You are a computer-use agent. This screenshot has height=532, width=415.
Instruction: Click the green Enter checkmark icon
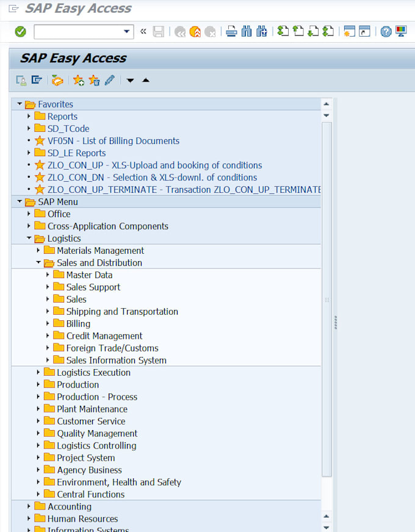(20, 32)
